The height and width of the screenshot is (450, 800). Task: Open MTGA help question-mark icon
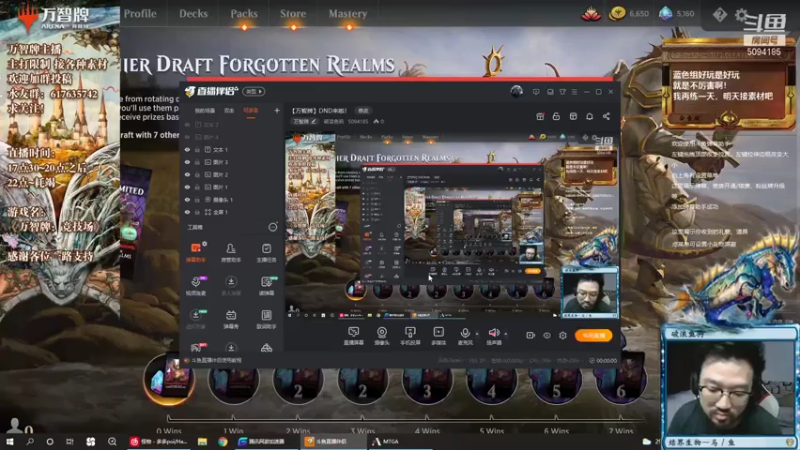(719, 14)
